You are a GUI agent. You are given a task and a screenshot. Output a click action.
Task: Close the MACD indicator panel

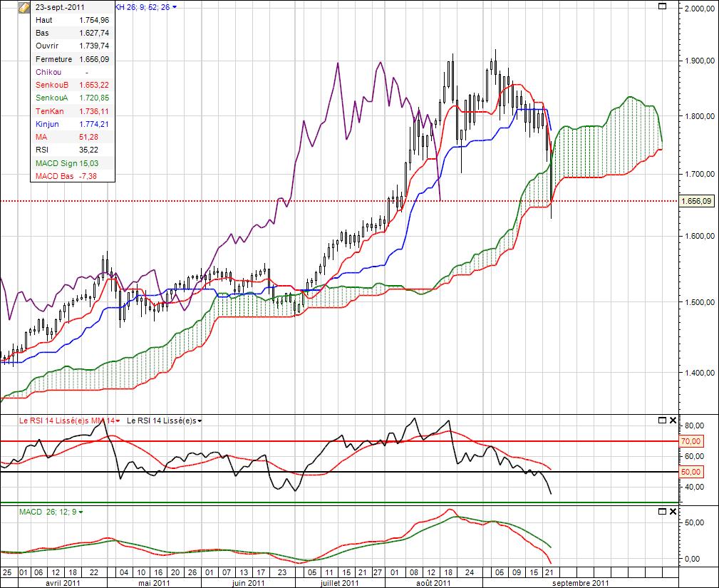(x=673, y=512)
